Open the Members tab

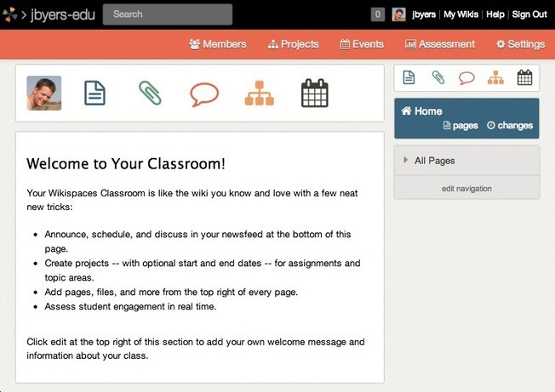pos(218,44)
